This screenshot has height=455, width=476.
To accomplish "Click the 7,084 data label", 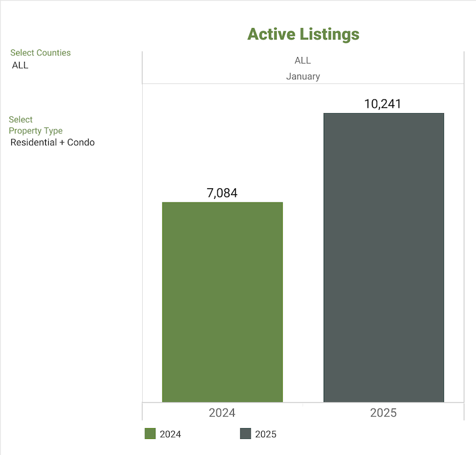I will [x=222, y=193].
